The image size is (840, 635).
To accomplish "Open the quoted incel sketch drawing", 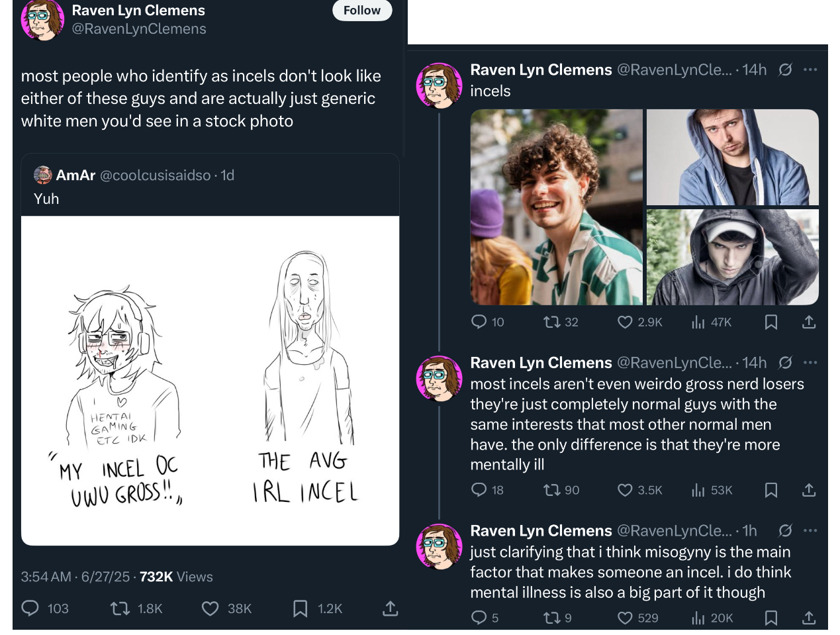I will click(x=210, y=381).
